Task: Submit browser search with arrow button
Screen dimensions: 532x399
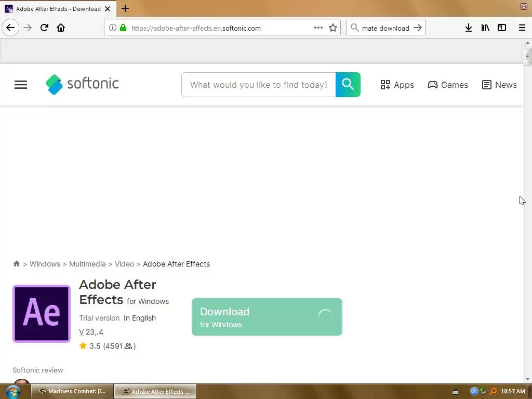Action: pos(418,28)
